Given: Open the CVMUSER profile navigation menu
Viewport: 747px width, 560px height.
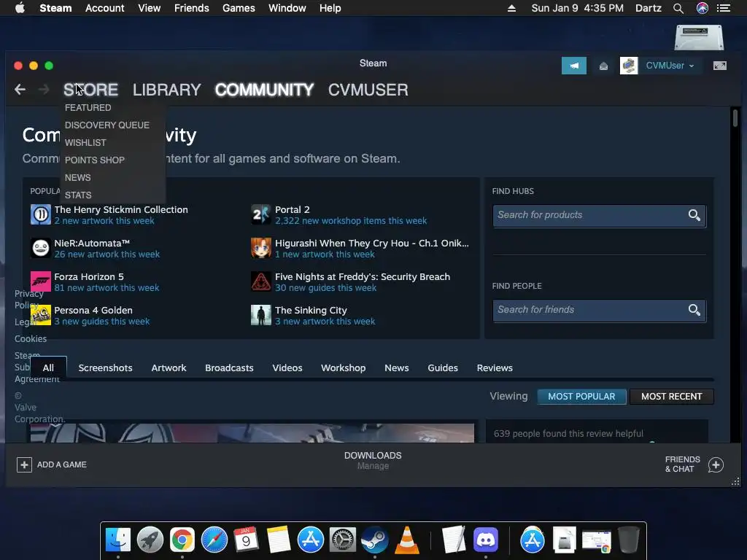Looking at the screenshot, I should tap(368, 90).
